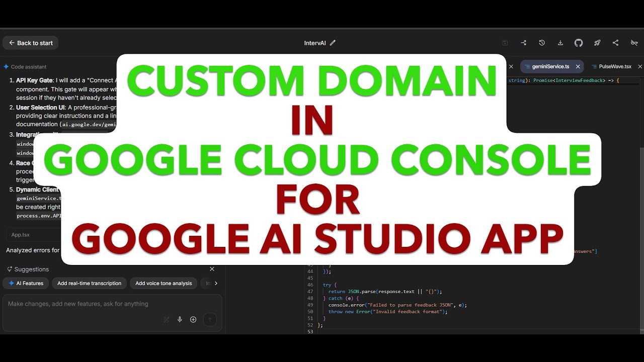The image size is (644, 362).
Task: Go back using Back to start
Action: 31,43
